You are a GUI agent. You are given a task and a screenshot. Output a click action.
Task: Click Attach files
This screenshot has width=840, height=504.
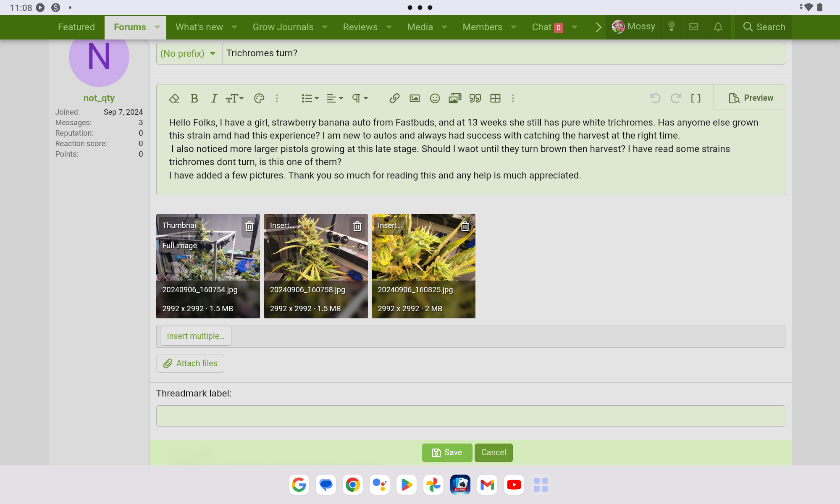point(190,363)
